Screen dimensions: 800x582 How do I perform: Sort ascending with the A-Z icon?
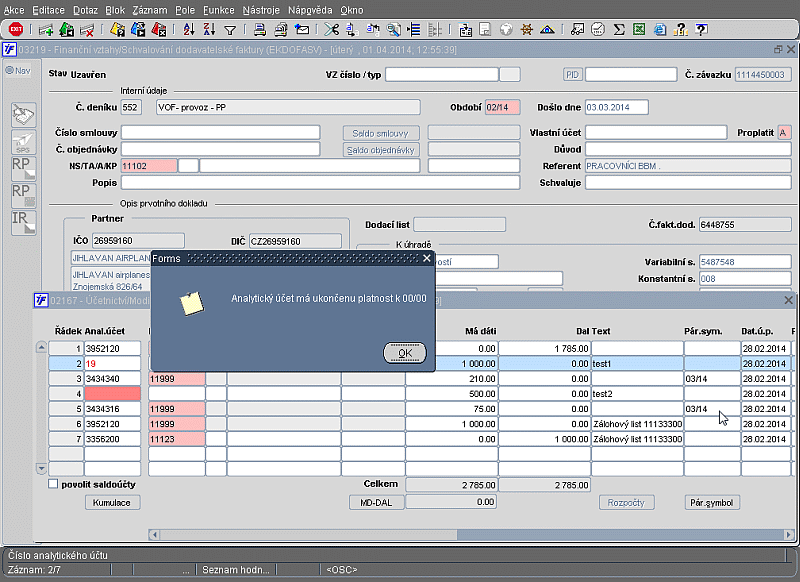pos(189,30)
